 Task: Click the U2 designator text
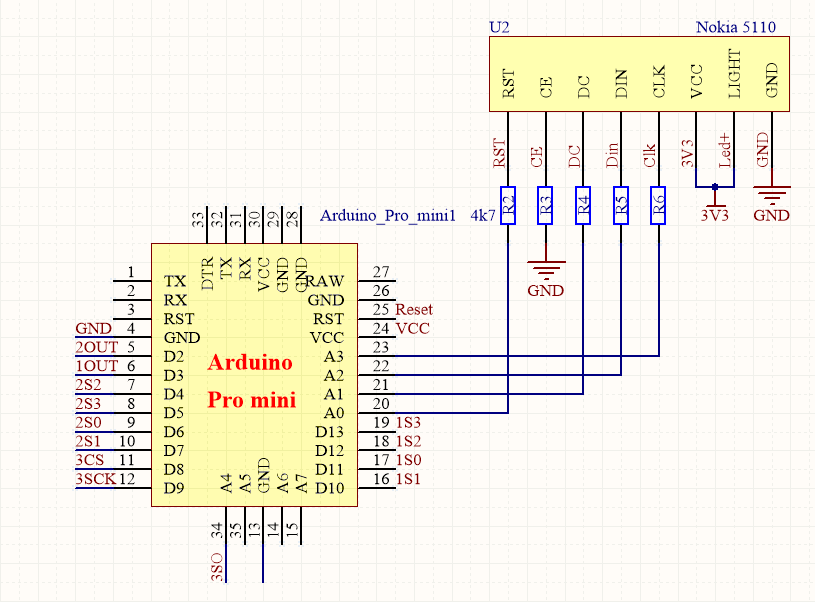click(497, 28)
